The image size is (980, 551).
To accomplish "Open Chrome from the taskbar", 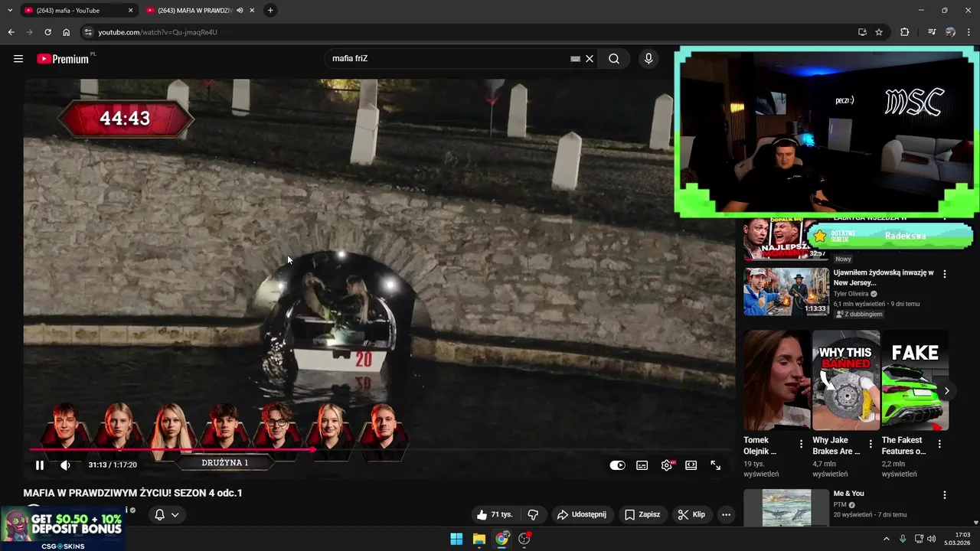I will click(x=501, y=539).
